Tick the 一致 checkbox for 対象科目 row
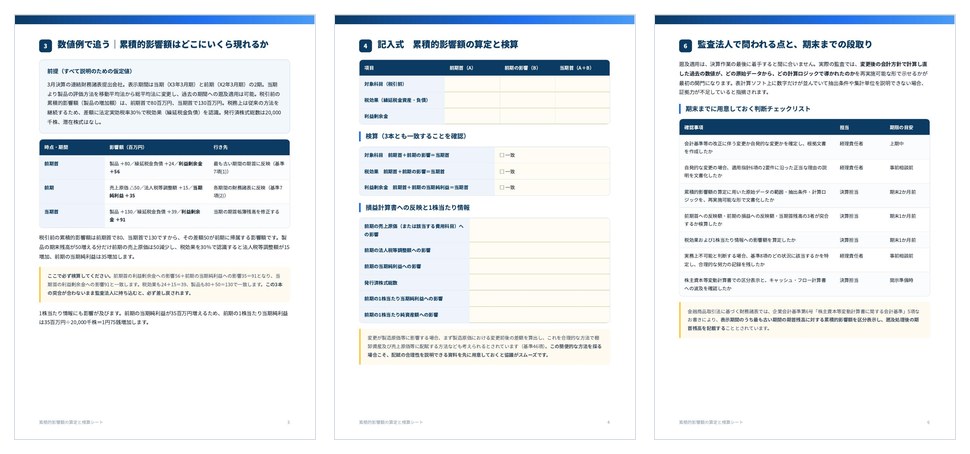Screen dimensions: 970x454 pyautogui.click(x=502, y=155)
